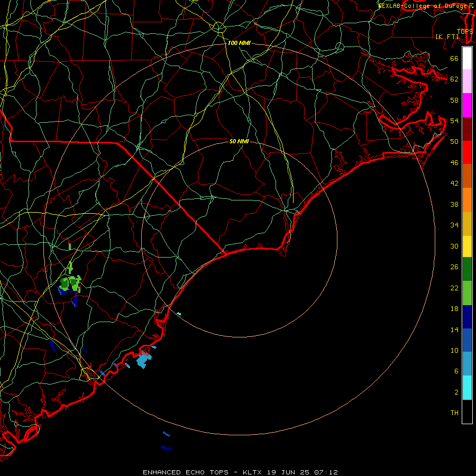Viewport: 476px width, 476px height.
Task: Click the legend value "18"
Action: click(454, 309)
